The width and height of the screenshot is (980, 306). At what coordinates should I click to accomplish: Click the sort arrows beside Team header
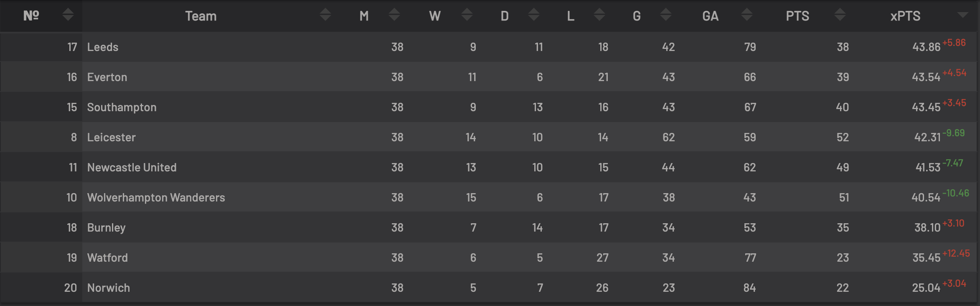pyautogui.click(x=325, y=15)
